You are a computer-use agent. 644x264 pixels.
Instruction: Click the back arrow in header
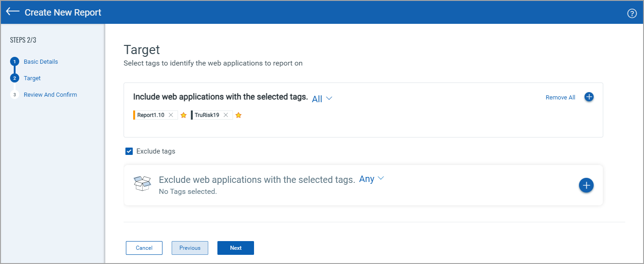coord(13,12)
